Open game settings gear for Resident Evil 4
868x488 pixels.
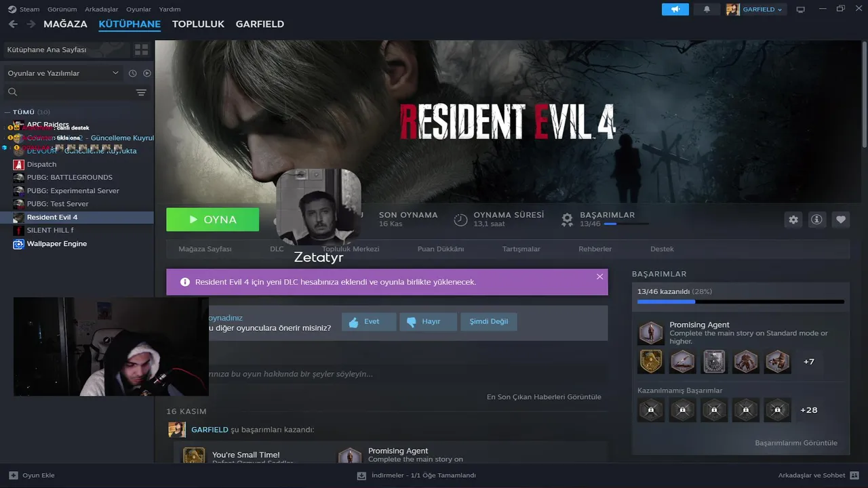[x=793, y=220]
